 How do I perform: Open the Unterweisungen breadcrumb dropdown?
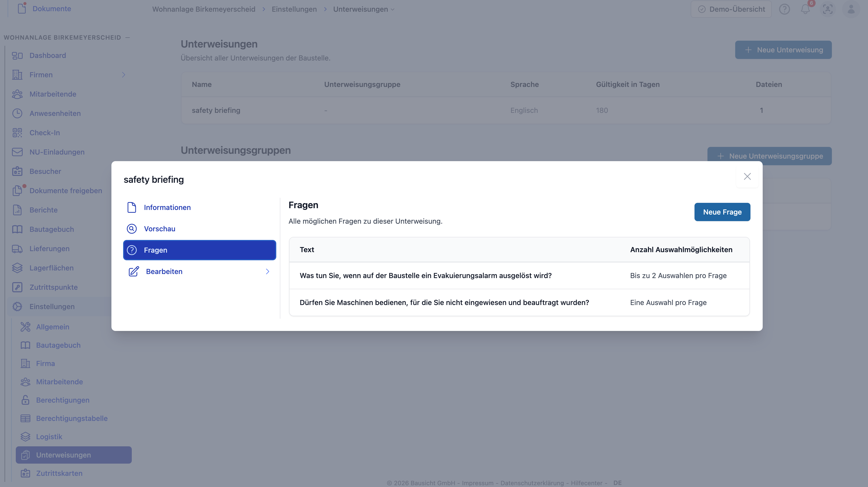click(x=364, y=9)
